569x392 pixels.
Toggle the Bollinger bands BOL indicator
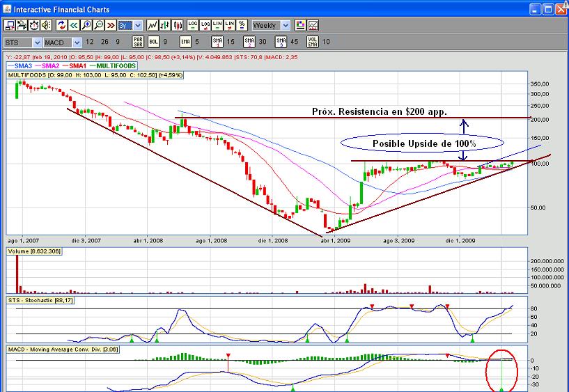click(x=153, y=42)
